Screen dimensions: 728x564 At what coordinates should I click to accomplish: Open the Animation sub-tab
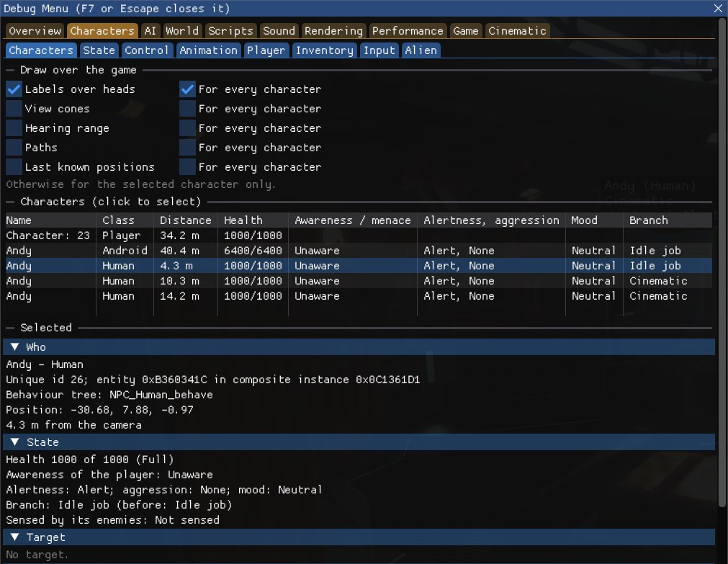pyautogui.click(x=208, y=50)
